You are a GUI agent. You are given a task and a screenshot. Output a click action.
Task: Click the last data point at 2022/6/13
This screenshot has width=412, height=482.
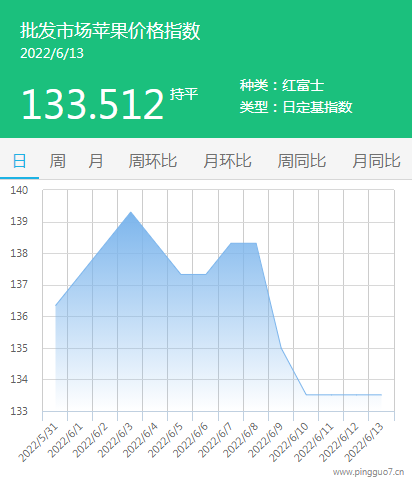tap(381, 395)
